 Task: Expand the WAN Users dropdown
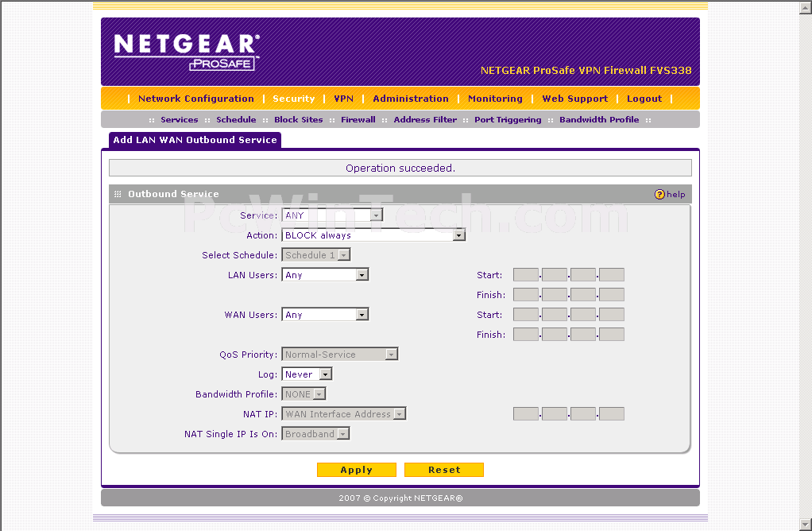325,315
